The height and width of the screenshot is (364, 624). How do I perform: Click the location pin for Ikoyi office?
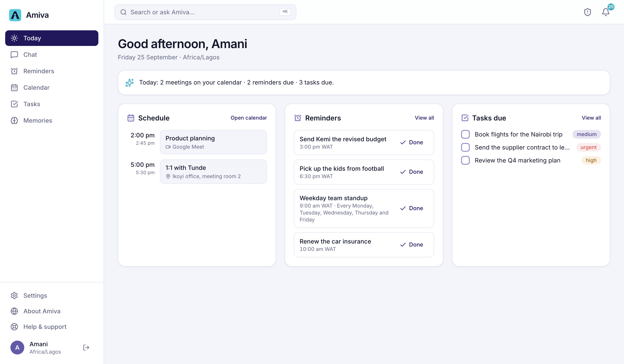tap(168, 176)
